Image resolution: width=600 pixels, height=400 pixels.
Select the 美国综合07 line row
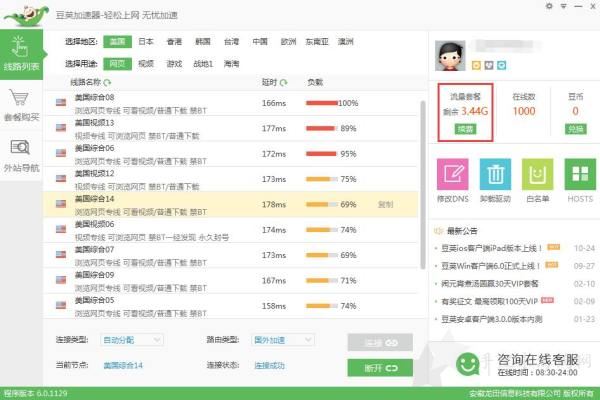pyautogui.click(x=231, y=255)
